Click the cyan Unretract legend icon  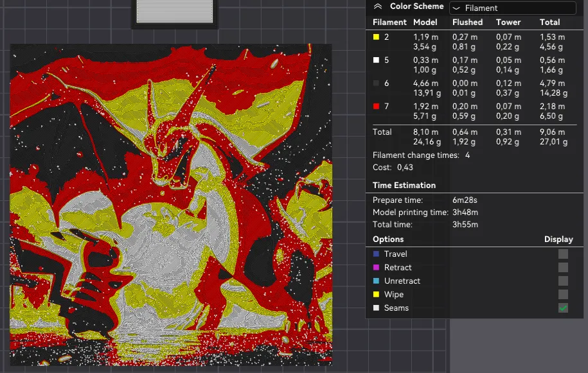pyautogui.click(x=376, y=281)
